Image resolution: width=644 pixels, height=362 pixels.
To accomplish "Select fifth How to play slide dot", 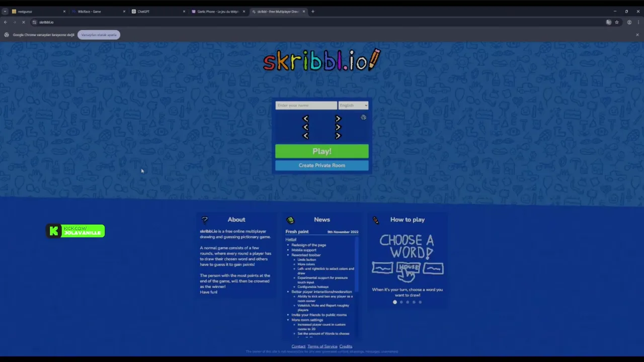I will click(420, 302).
